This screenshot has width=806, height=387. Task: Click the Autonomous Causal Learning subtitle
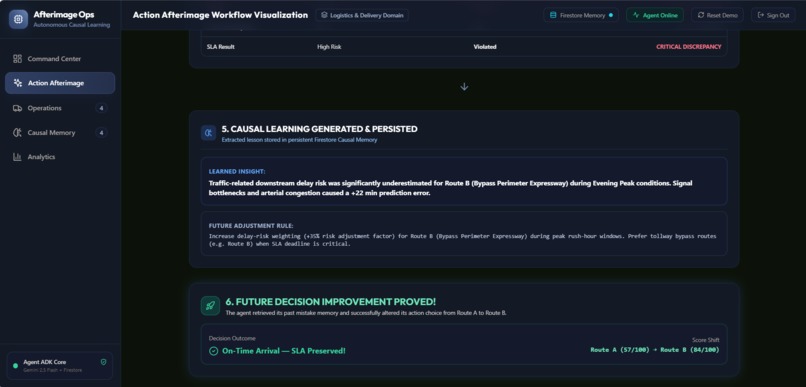71,25
